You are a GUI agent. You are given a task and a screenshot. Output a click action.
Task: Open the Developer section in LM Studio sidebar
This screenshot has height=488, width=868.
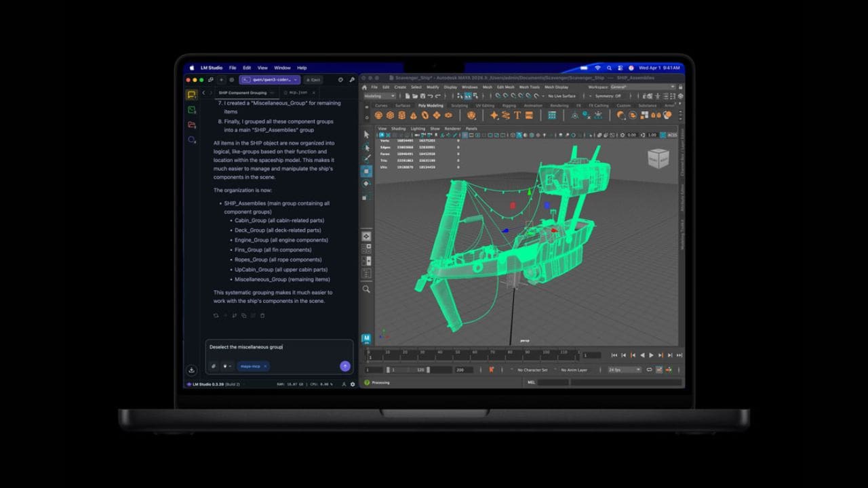click(x=192, y=110)
